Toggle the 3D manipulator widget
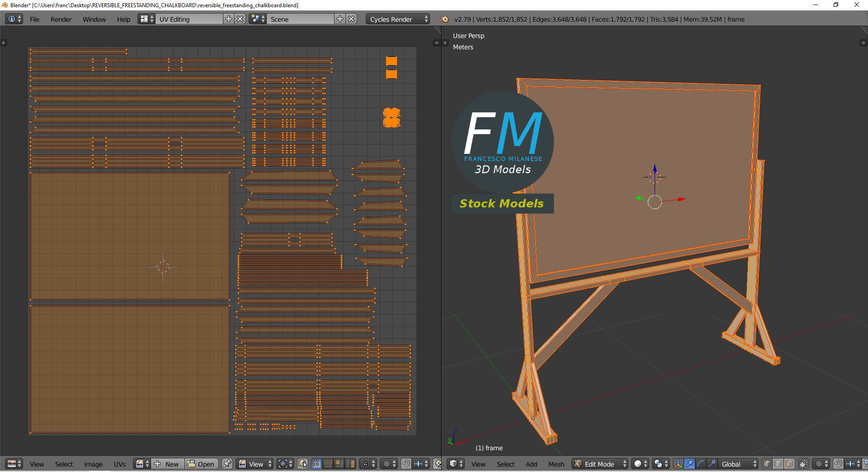This screenshot has width=868, height=472. tap(678, 464)
